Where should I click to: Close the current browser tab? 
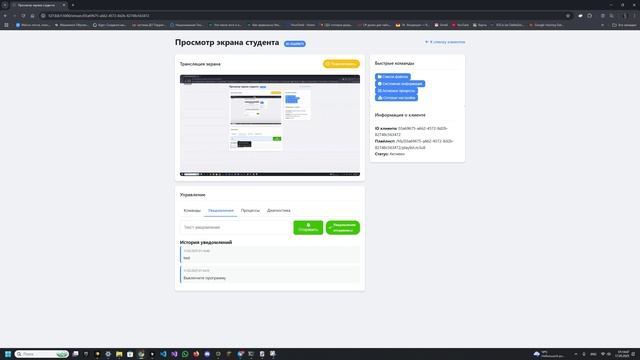(64, 5)
